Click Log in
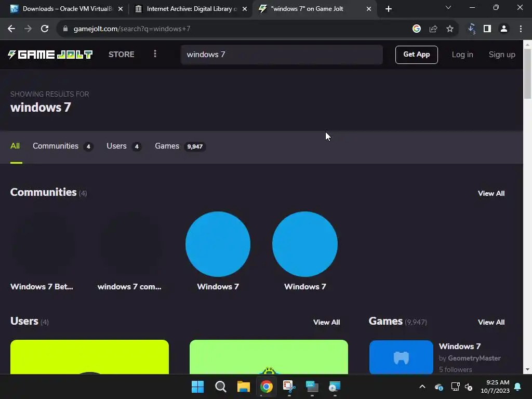This screenshot has width=532, height=399. coord(462,55)
